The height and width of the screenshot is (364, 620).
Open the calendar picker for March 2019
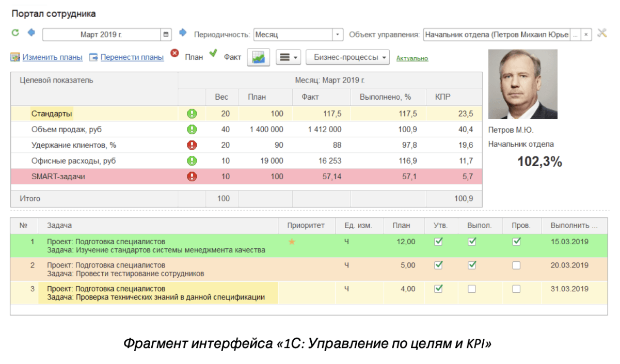click(x=166, y=35)
